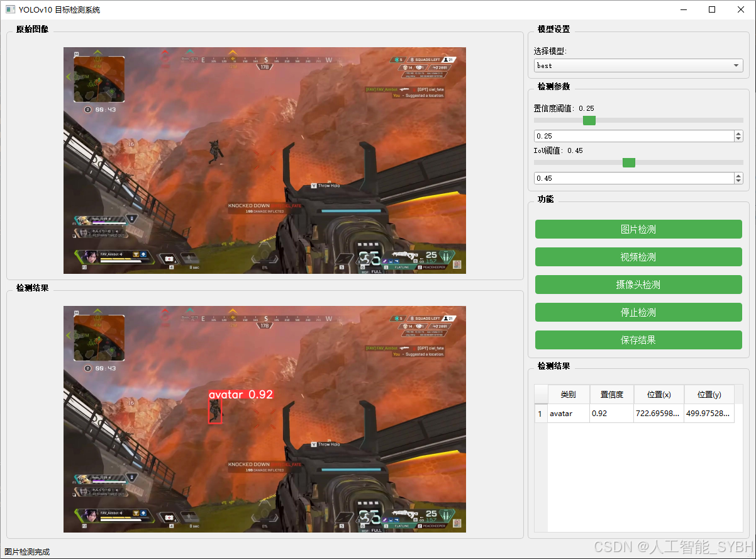Close the YOLOv10 window
This screenshot has height=559, width=756.
(x=742, y=9)
